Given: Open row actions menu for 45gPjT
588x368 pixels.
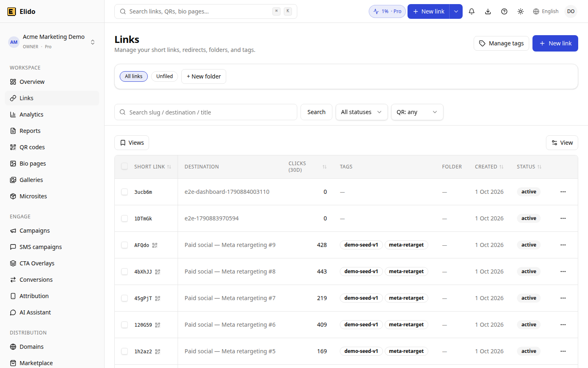Looking at the screenshot, I should coord(563,298).
